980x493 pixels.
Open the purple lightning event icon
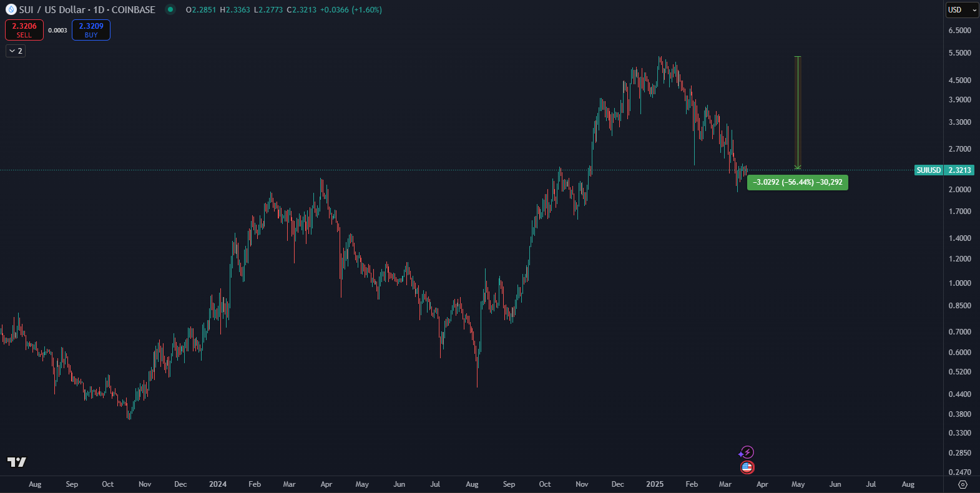(x=747, y=452)
